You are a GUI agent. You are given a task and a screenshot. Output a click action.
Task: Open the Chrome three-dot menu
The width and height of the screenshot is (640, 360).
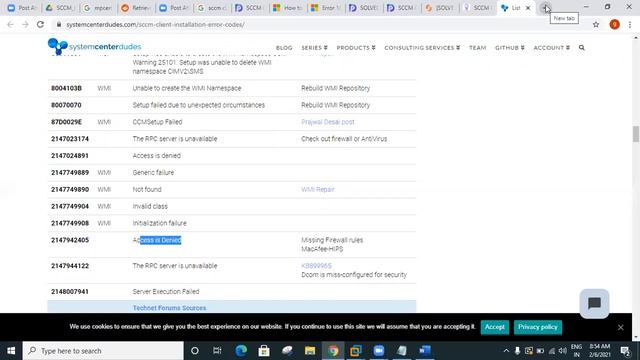(630, 24)
